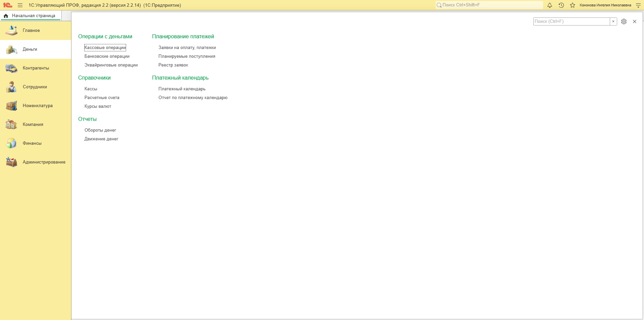This screenshot has height=320, width=644.
Task: Open the Сотрудники section icon
Action: [x=11, y=87]
